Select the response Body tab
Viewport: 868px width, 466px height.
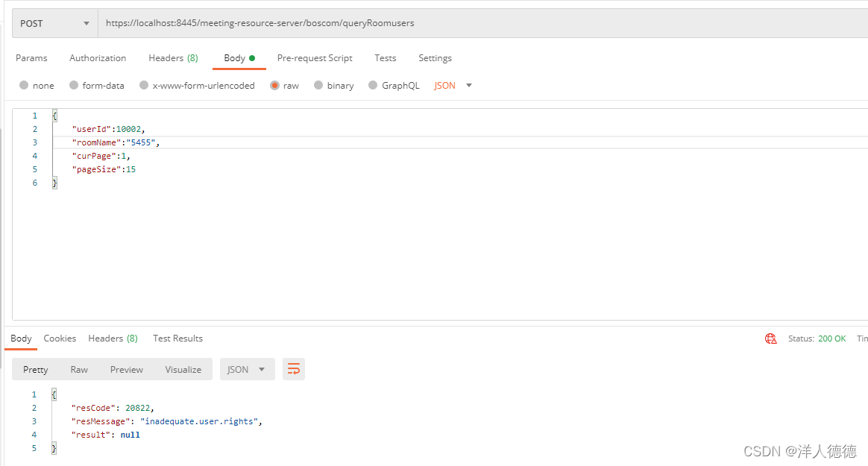[21, 339]
